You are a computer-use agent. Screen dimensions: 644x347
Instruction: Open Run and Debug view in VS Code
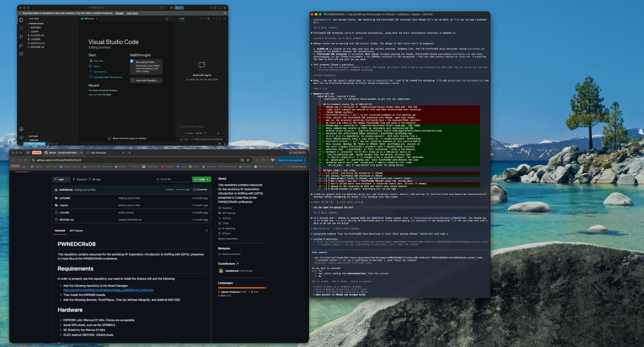(x=21, y=45)
